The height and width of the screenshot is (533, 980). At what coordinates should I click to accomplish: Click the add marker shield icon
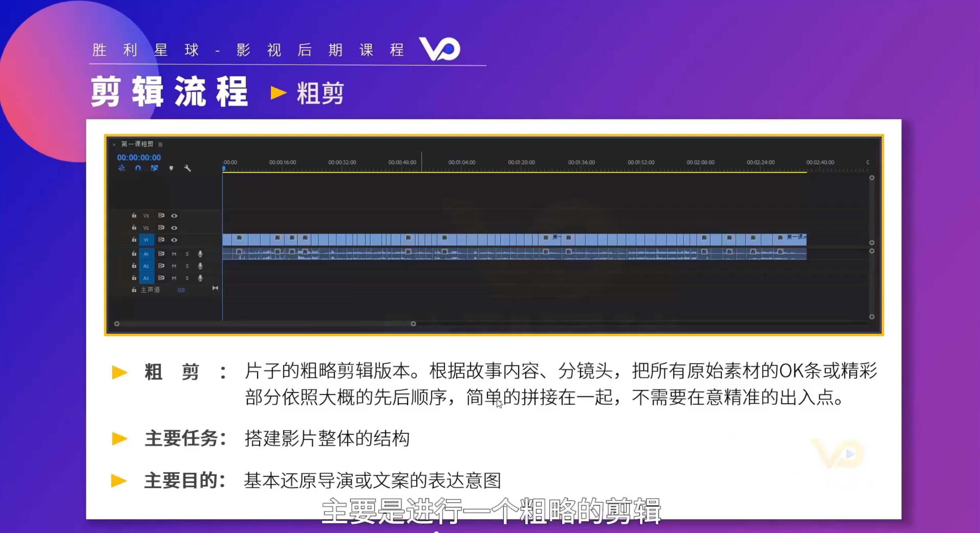tap(171, 168)
